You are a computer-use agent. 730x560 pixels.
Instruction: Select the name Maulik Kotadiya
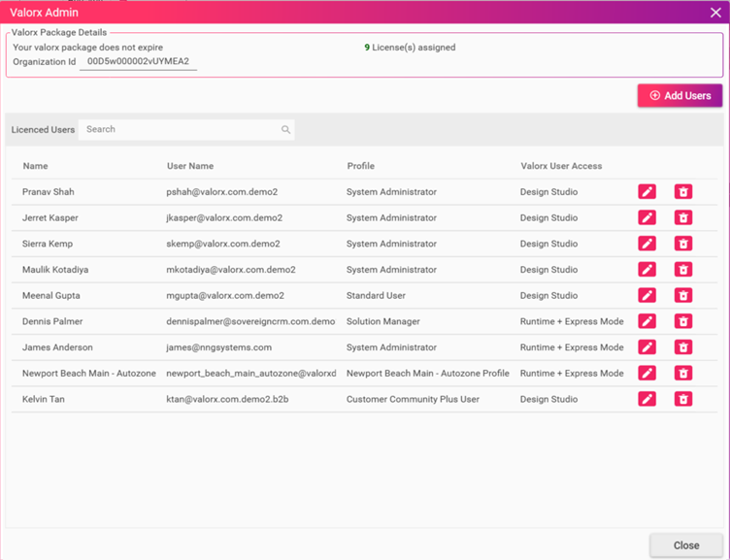coord(55,270)
